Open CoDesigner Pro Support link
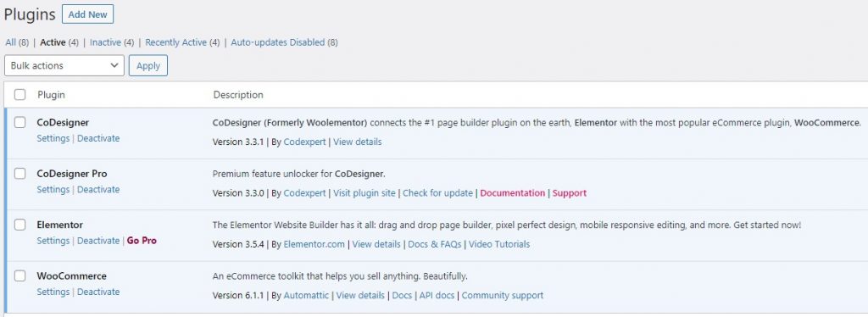This screenshot has height=317, width=868. point(570,193)
